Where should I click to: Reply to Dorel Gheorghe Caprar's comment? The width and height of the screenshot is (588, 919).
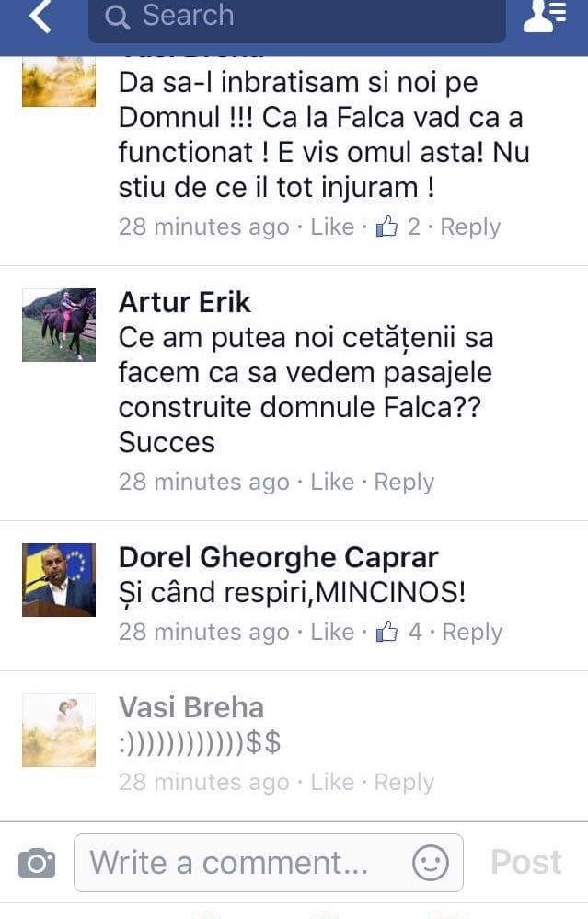(x=472, y=633)
